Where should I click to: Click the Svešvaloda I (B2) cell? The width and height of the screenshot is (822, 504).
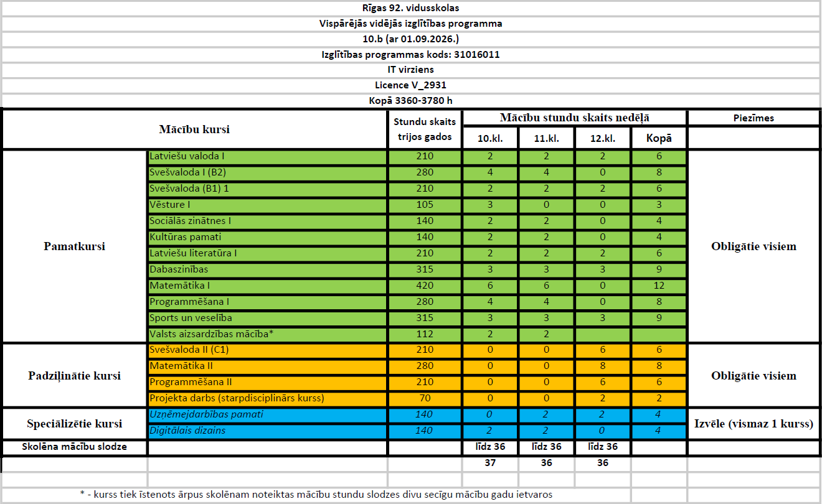(x=267, y=172)
